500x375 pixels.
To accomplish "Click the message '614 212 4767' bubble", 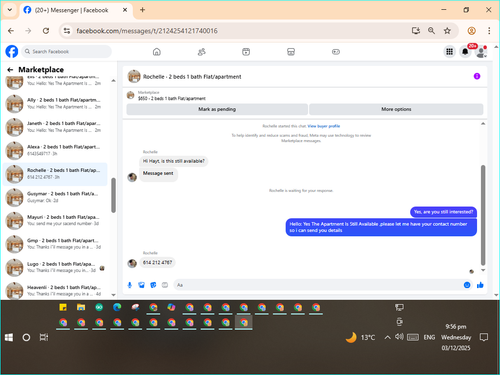I will point(157,263).
